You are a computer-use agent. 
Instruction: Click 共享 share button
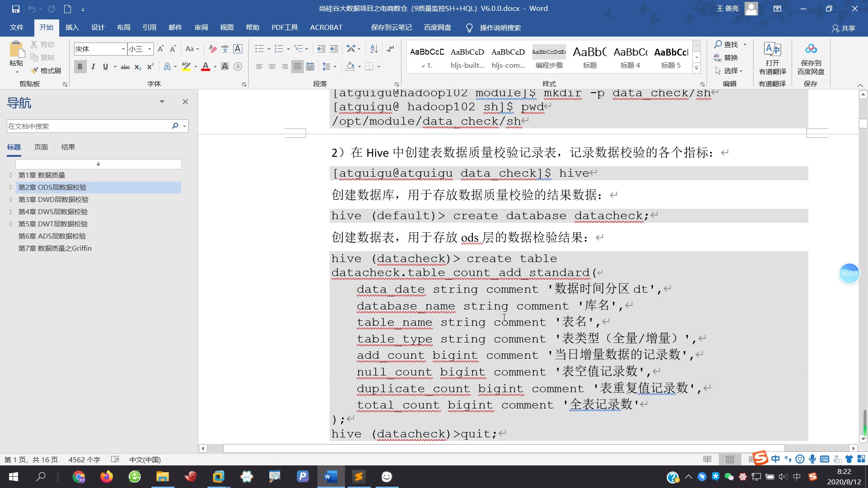[x=844, y=28]
